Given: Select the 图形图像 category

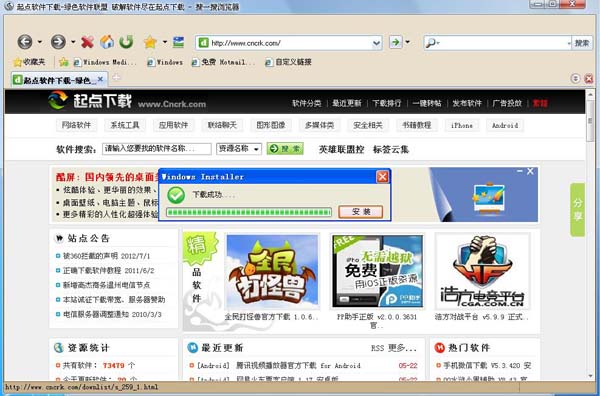Looking at the screenshot, I should point(271,125).
